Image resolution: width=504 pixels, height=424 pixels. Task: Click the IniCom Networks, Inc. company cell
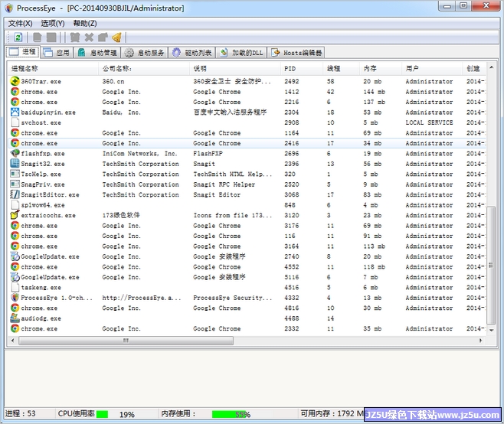click(140, 154)
